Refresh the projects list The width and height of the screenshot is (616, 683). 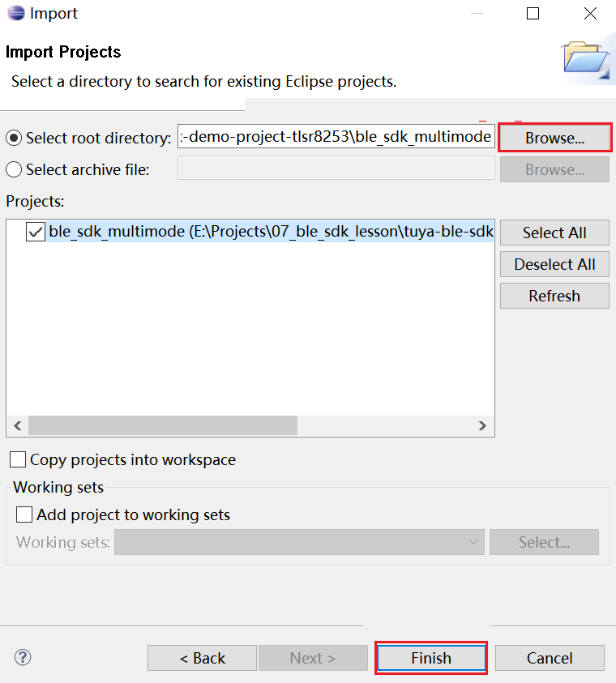[x=554, y=296]
